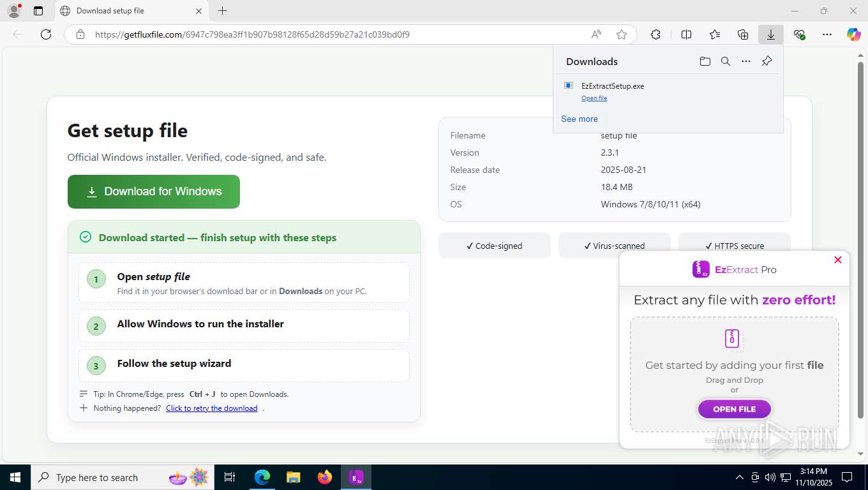
Task: Select step 2 Allow Windows to run installer
Action: click(244, 326)
